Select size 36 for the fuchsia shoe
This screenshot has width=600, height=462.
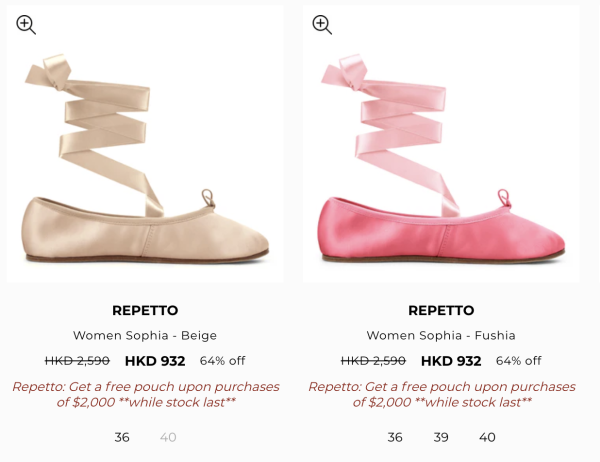pos(395,437)
